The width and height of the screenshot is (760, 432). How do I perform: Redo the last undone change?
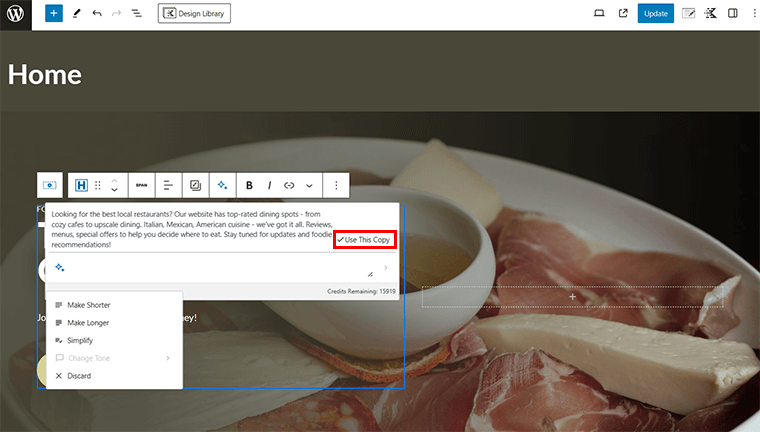[x=116, y=14]
